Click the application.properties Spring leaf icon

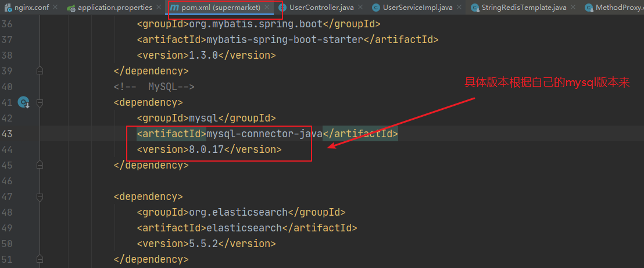71,8
